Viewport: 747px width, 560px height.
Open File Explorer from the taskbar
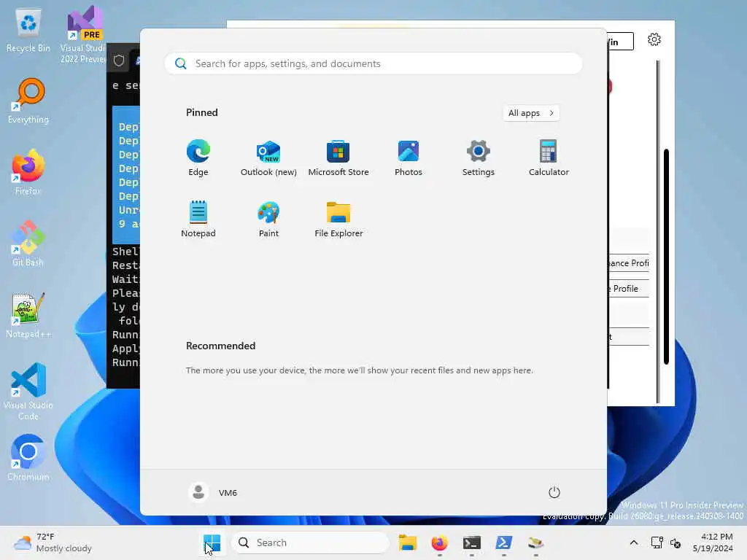(x=408, y=542)
